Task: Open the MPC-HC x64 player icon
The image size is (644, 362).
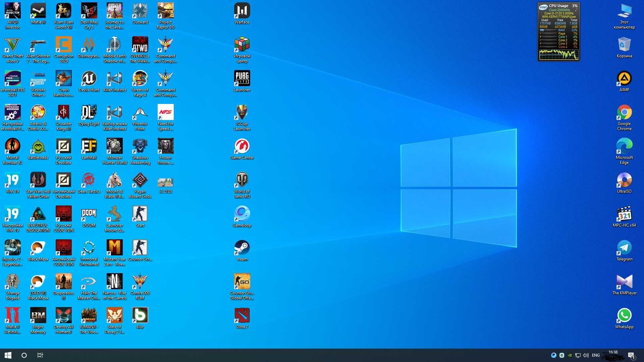Action: coord(625,217)
